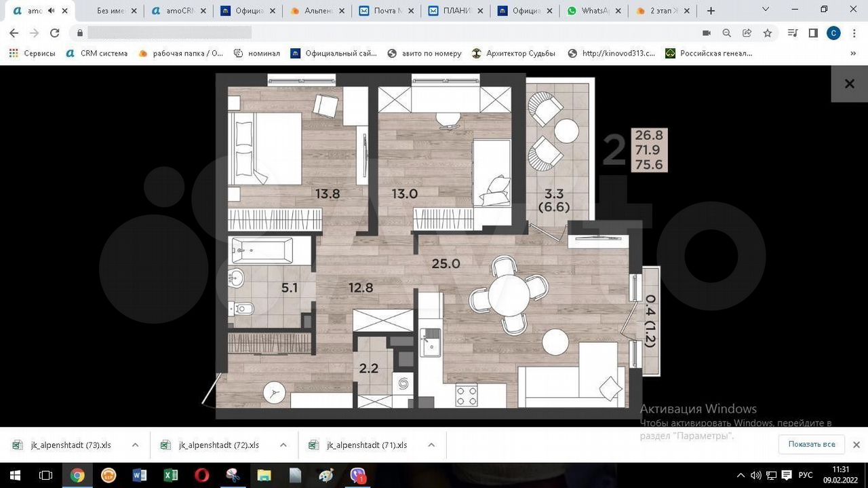Reload the current browser page
Screen dimensions: 868x488
pyautogui.click(x=54, y=33)
